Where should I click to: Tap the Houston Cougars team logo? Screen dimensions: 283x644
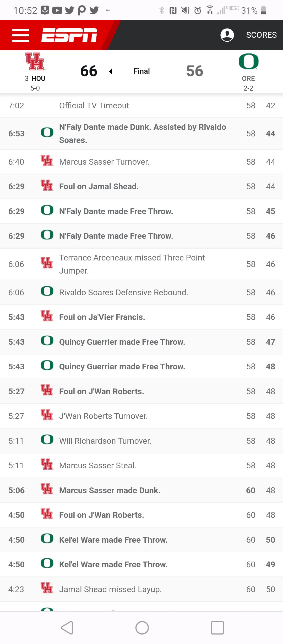click(x=35, y=62)
